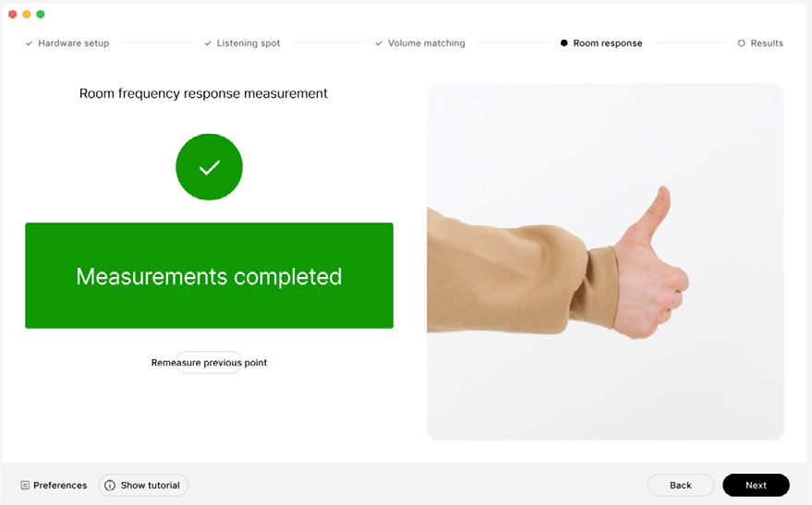Show the tutorial

coord(143,486)
